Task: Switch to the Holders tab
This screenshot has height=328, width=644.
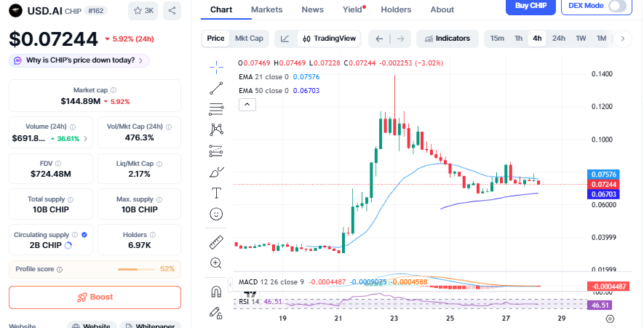Action: [396, 10]
